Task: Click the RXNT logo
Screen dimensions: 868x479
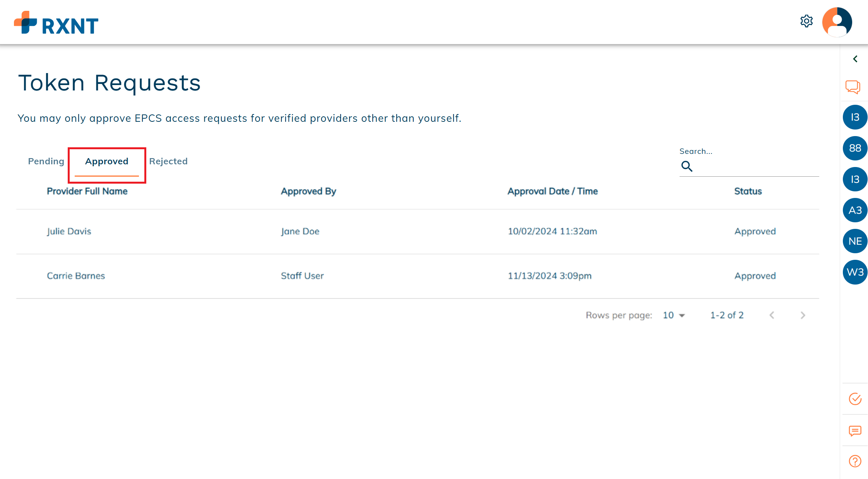Action: (56, 23)
